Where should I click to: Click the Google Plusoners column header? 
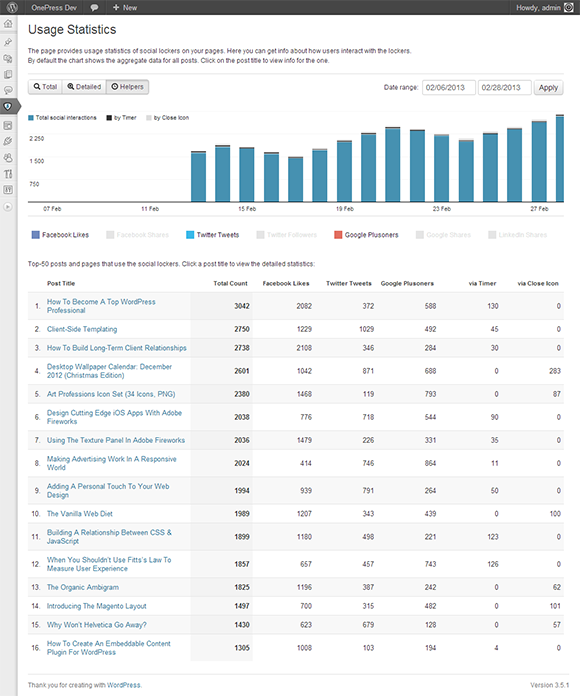click(x=407, y=283)
